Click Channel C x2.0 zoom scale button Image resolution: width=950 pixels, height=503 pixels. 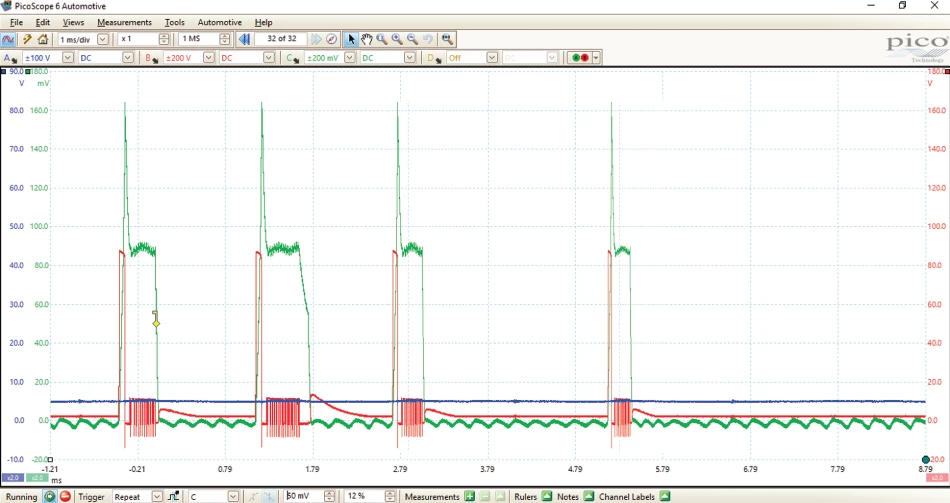coord(37,478)
